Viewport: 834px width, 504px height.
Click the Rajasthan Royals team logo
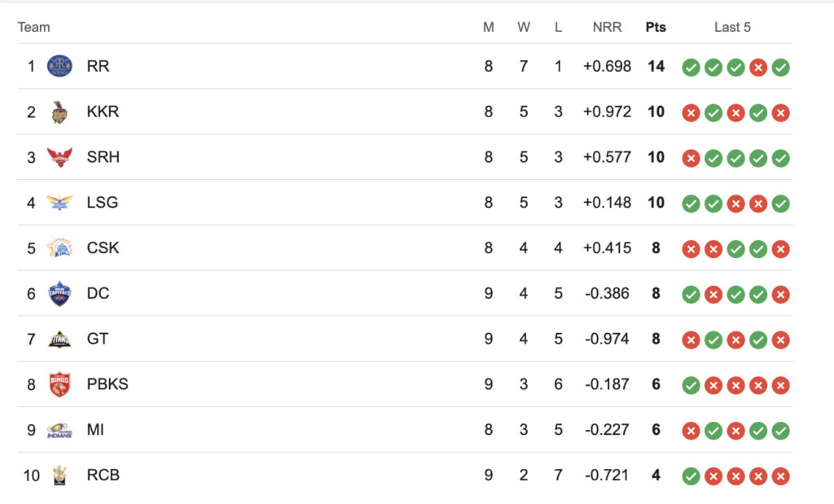tap(59, 66)
